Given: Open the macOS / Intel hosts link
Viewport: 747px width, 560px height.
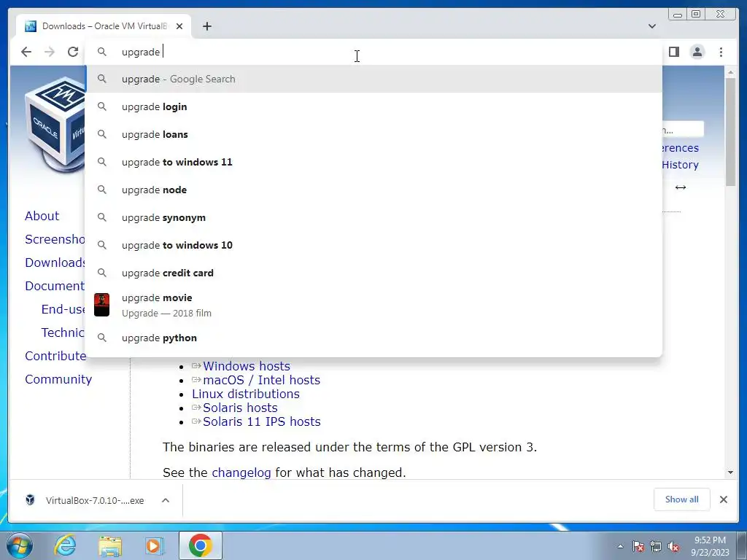Looking at the screenshot, I should tap(261, 379).
